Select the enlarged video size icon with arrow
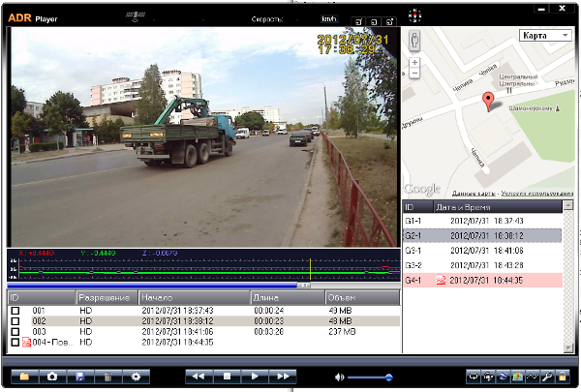Image resolution: width=581 pixels, height=392 pixels. point(389,22)
